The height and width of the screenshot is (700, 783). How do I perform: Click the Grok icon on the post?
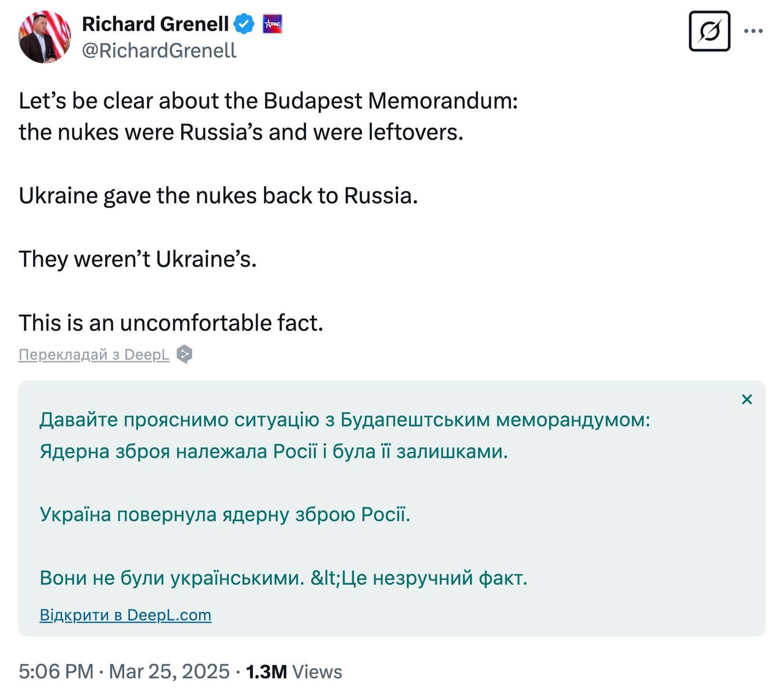tap(709, 31)
